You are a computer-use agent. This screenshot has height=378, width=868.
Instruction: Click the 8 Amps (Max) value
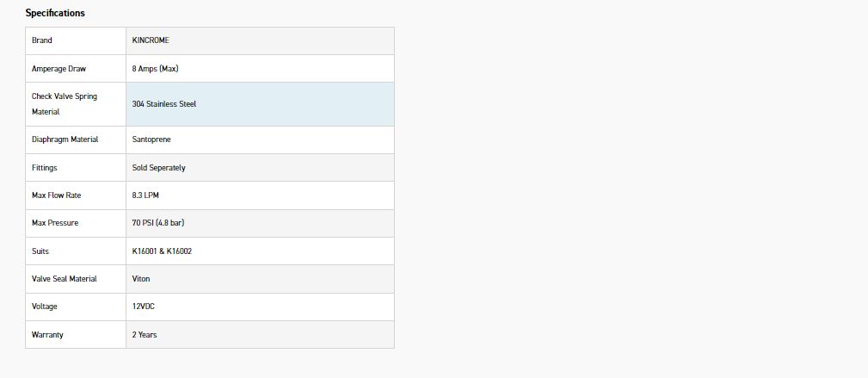click(155, 68)
